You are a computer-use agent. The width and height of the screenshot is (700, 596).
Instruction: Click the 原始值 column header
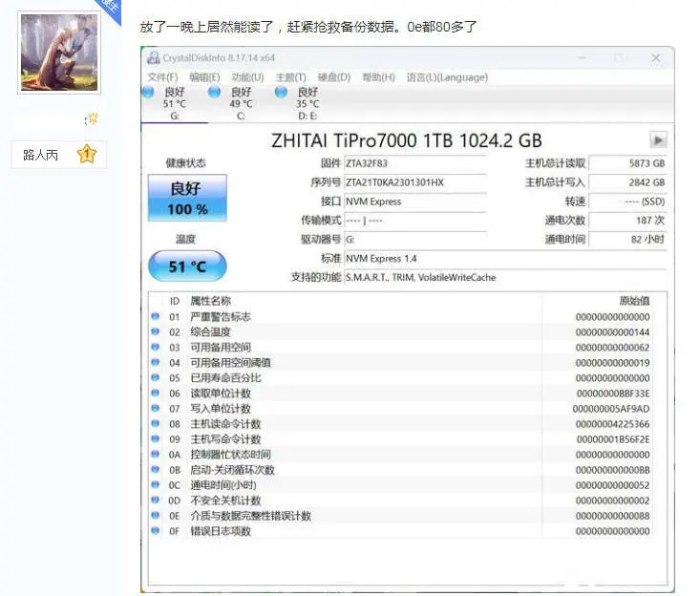click(634, 301)
